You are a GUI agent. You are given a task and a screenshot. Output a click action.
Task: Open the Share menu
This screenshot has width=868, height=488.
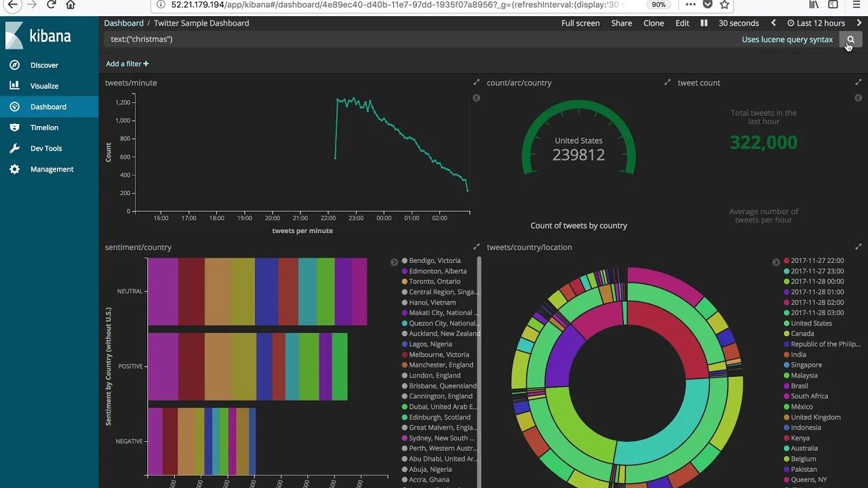click(x=621, y=23)
